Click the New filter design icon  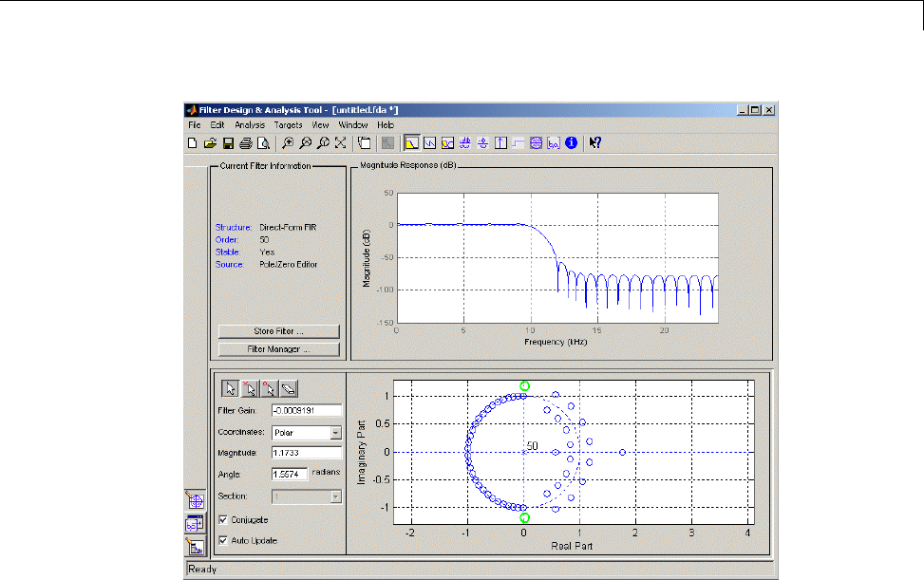(193, 143)
